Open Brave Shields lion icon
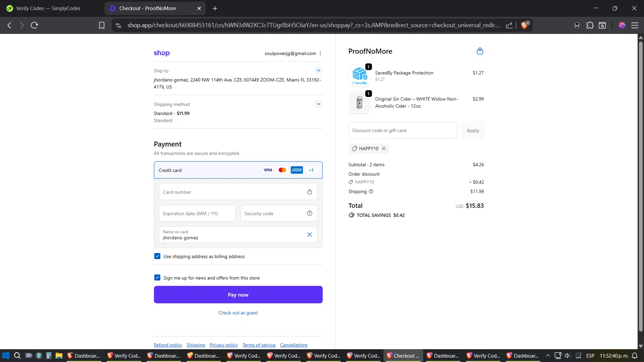The width and height of the screenshot is (644, 362). pos(525,25)
